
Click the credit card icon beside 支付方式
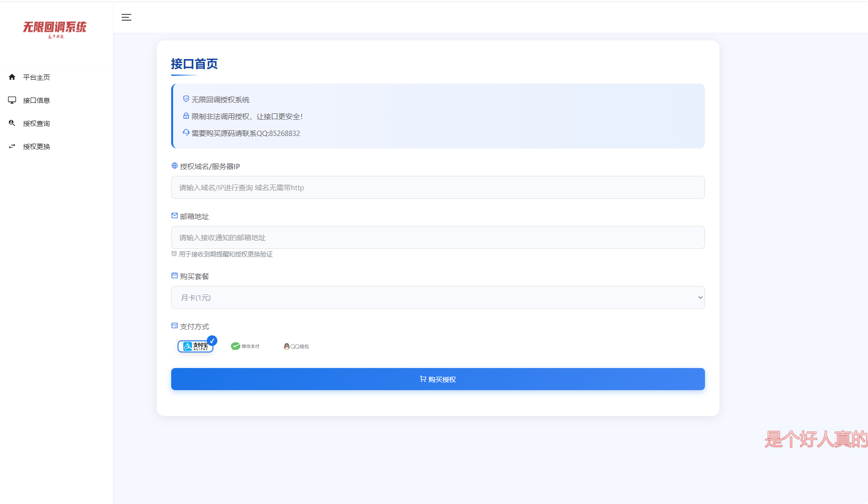tap(174, 325)
